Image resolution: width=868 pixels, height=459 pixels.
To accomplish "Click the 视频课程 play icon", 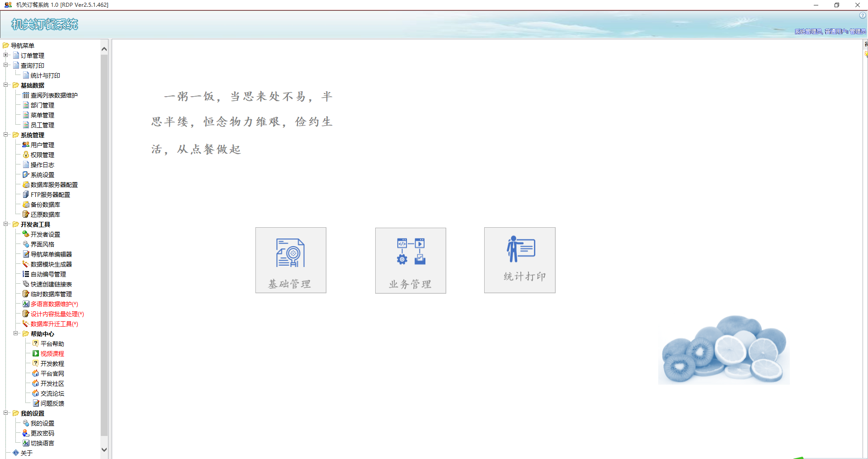I will [x=36, y=353].
